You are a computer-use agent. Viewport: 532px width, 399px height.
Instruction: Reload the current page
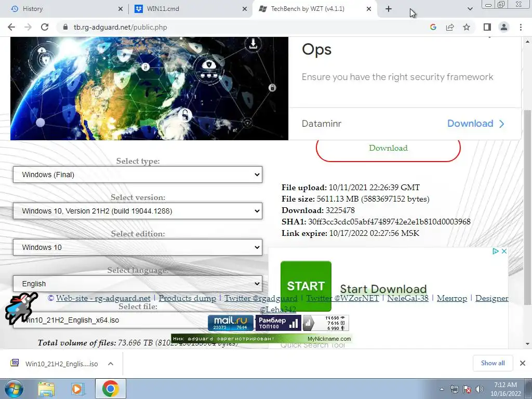click(x=45, y=27)
